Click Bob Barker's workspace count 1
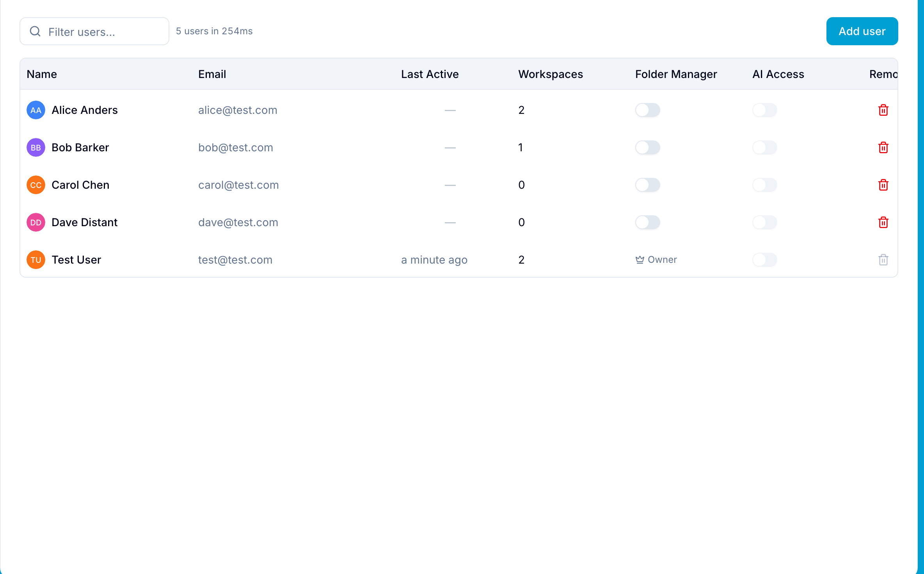This screenshot has height=574, width=924. pos(521,147)
